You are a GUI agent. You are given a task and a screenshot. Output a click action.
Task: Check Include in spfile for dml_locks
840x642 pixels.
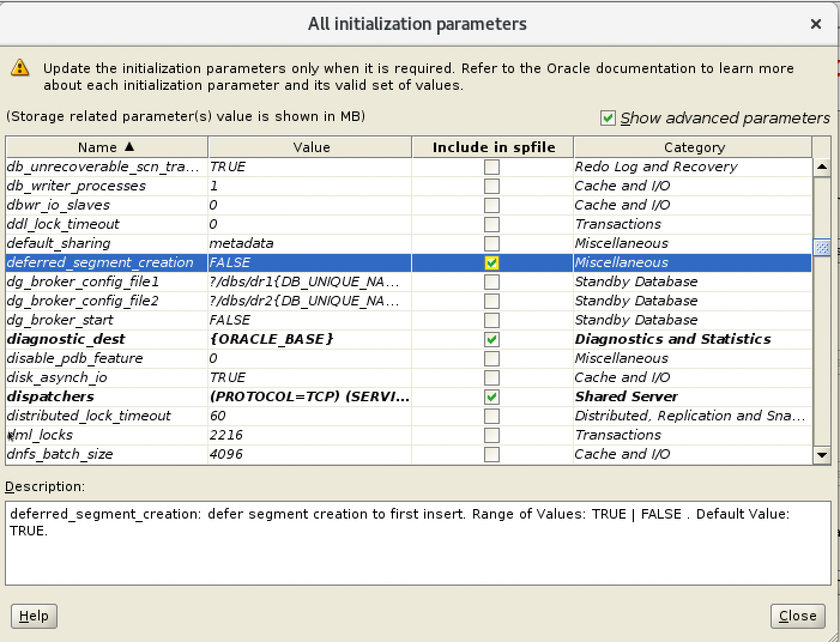[491, 435]
